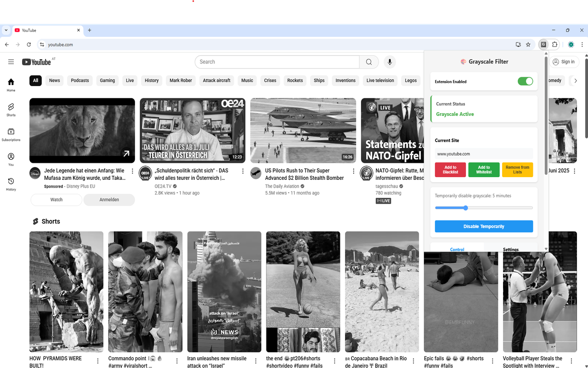Open options for the Schuldenpolitik video
Screen dimensions: 588x368
coord(243,171)
